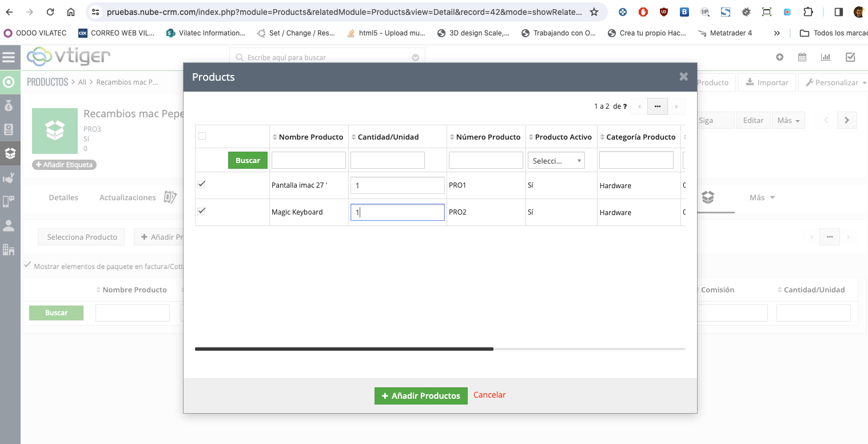Screen dimensions: 868x444
Task: Open the browser extensions puzzle icon
Action: 807,12
